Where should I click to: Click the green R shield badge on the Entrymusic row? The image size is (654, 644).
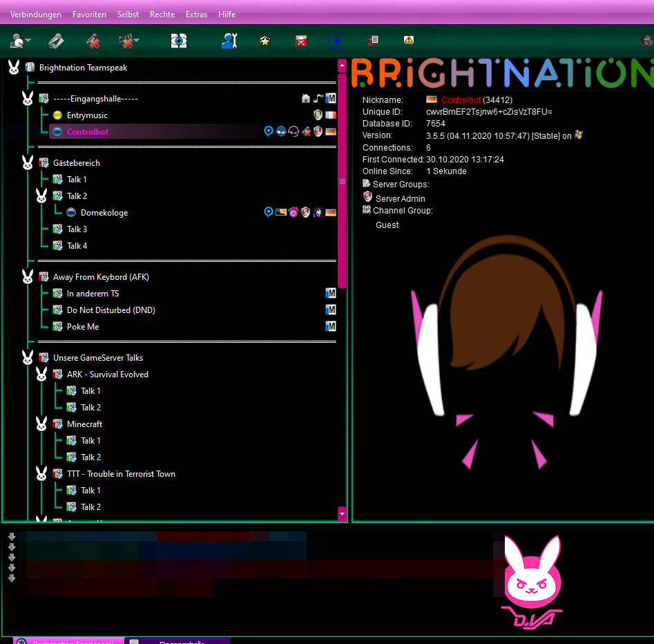pos(318,115)
